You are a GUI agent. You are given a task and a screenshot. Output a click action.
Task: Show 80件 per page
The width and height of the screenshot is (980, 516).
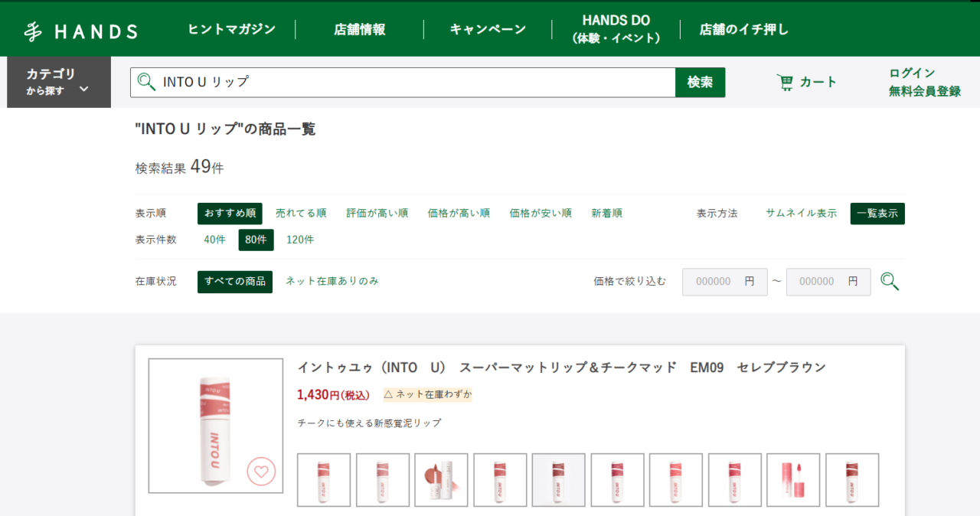coord(256,240)
